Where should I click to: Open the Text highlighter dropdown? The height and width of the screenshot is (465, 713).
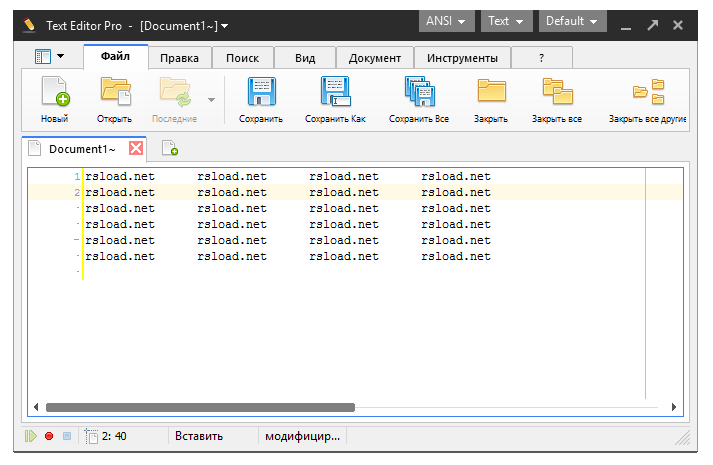pyautogui.click(x=506, y=21)
